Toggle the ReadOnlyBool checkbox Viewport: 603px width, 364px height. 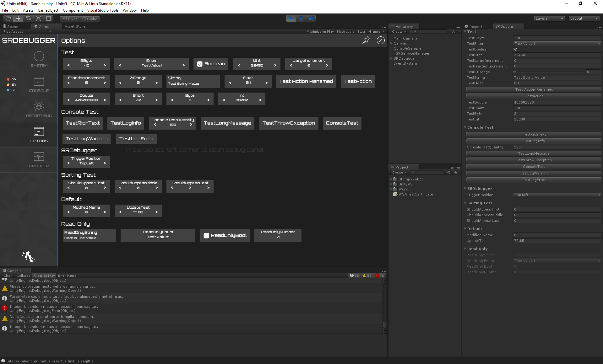click(206, 236)
